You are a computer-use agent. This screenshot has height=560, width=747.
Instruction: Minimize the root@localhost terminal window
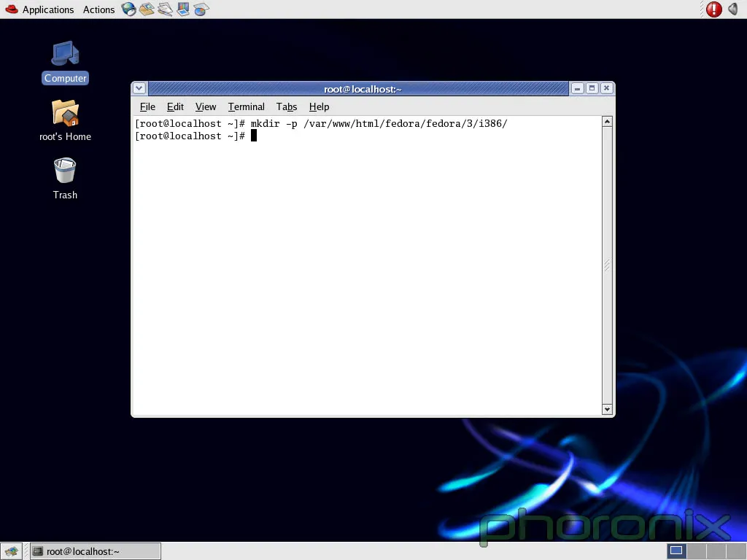(x=578, y=88)
